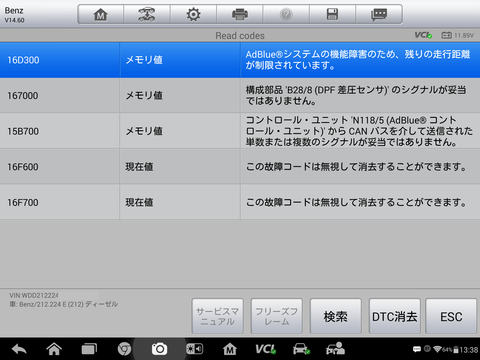Tap Android back arrow in navigation bar
The image size is (480, 360).
19,349
